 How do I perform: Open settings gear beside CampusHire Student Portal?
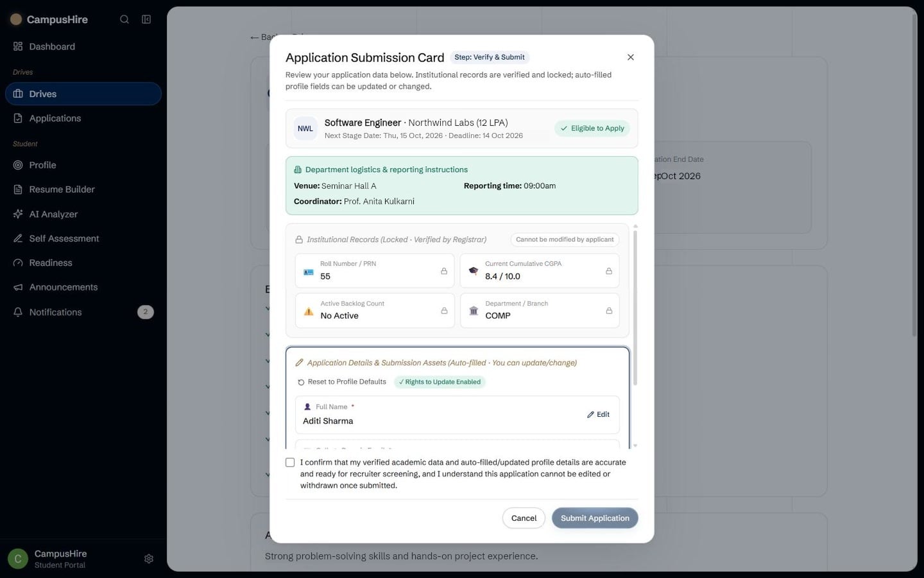(x=149, y=559)
